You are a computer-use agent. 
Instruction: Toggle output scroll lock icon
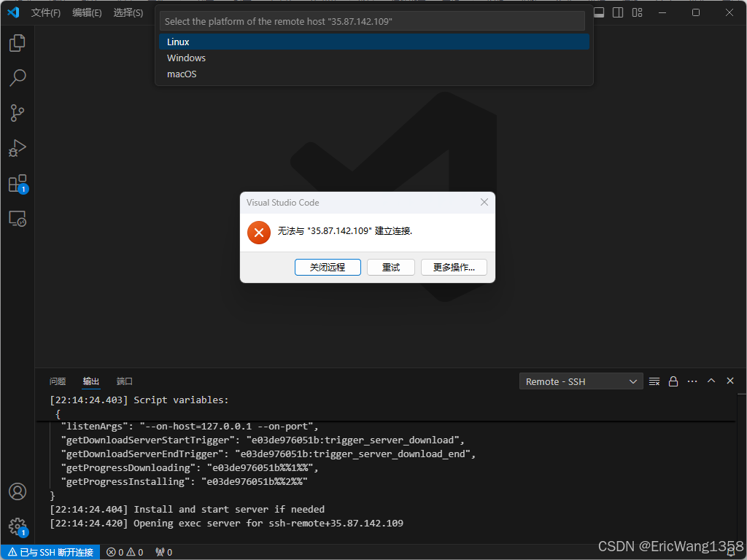pyautogui.click(x=673, y=381)
